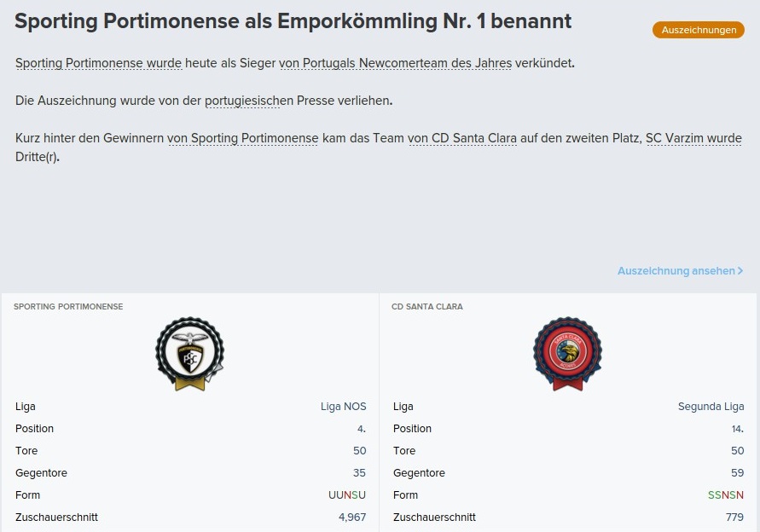Open the orange Auszeichnungen tag

[698, 30]
